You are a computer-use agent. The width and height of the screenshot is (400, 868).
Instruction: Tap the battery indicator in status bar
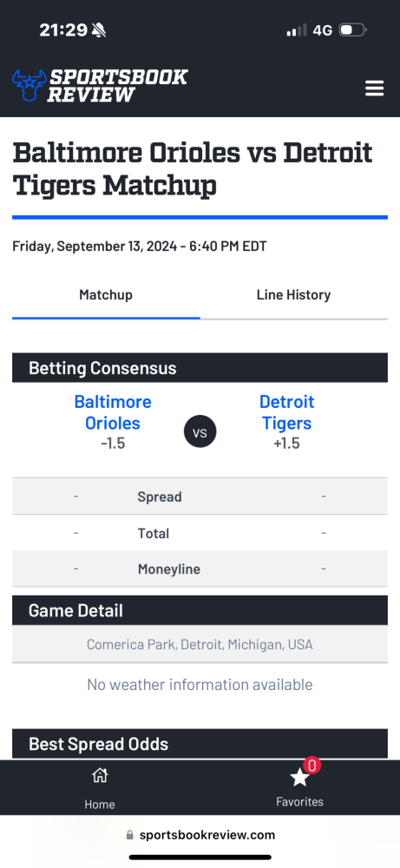point(352,30)
